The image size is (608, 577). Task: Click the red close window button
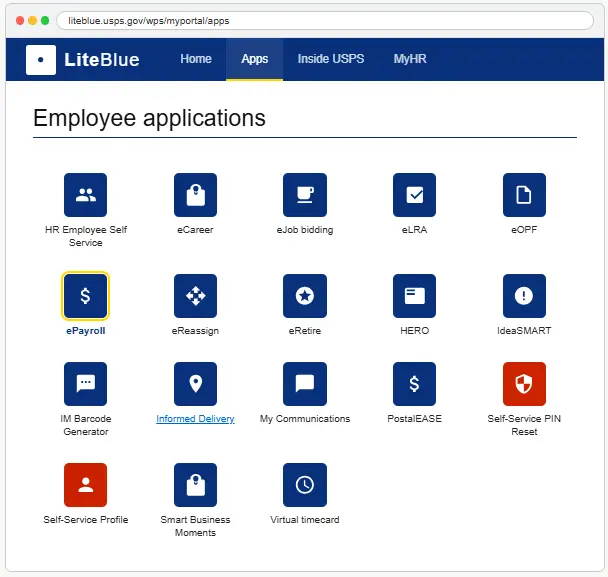tap(20, 21)
